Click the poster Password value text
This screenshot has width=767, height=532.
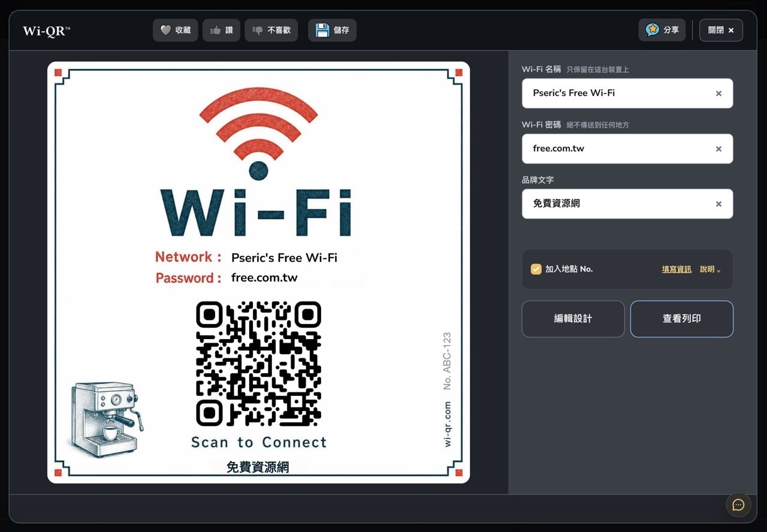coord(264,277)
